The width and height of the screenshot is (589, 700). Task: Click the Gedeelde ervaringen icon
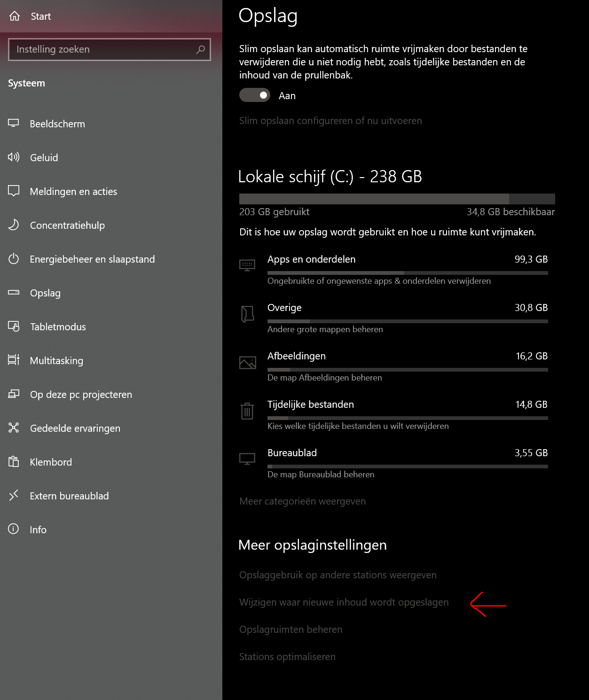tap(14, 428)
